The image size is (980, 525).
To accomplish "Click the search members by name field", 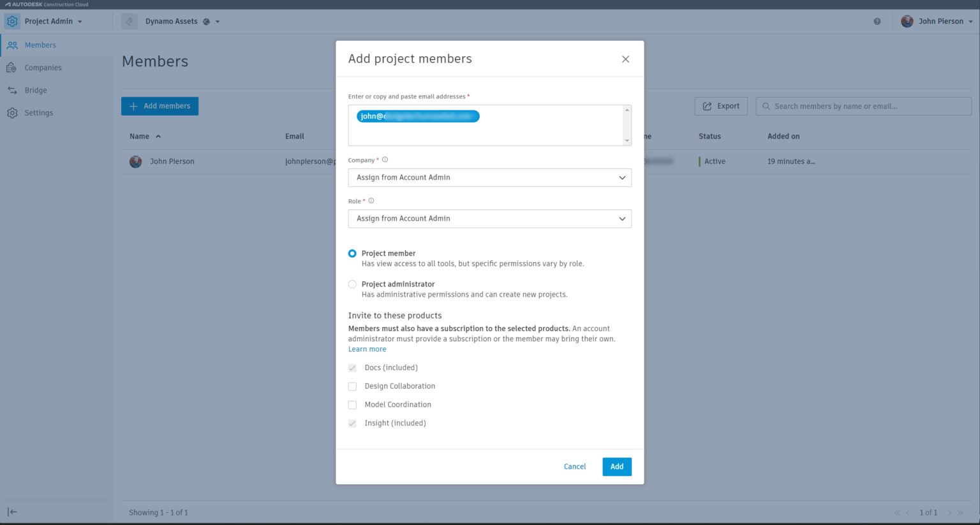I will click(863, 106).
